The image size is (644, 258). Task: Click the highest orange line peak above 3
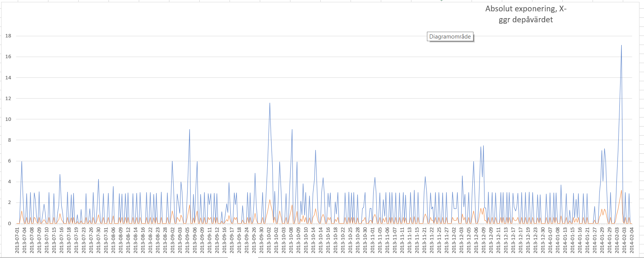click(x=621, y=190)
